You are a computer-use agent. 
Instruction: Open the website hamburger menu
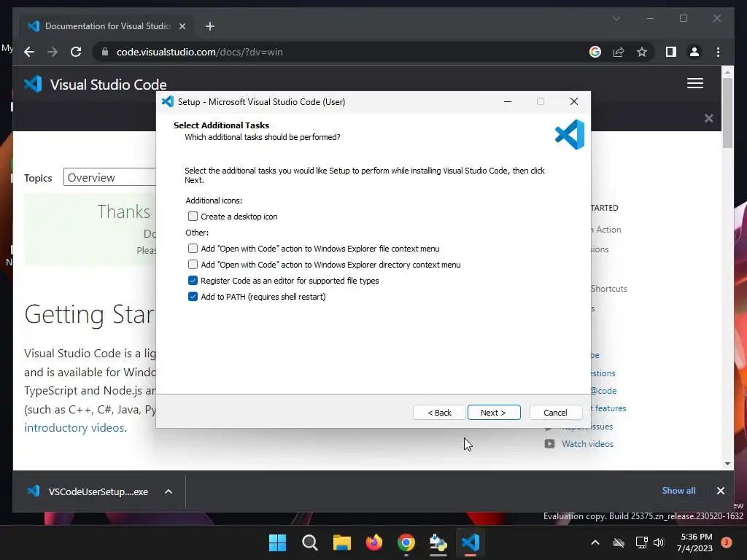point(695,83)
